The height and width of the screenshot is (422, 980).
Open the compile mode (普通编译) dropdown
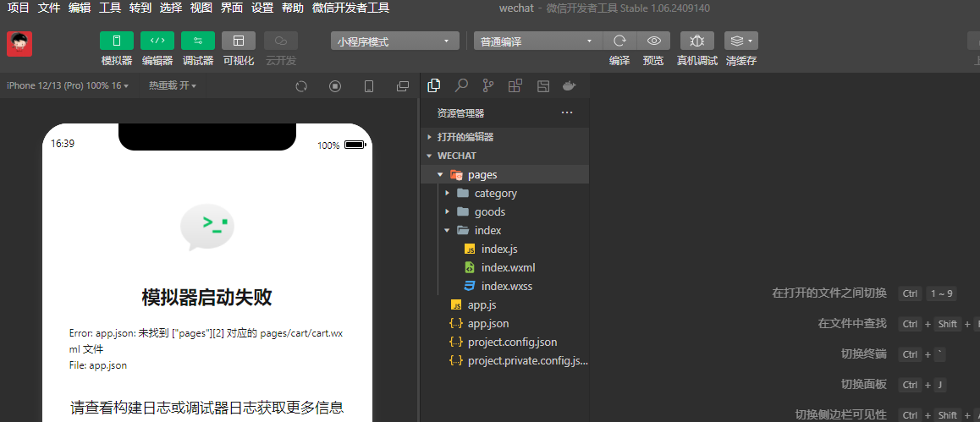(538, 41)
